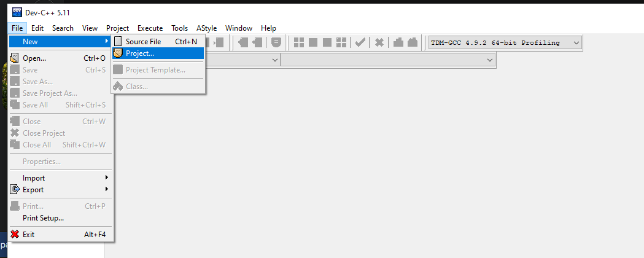This screenshot has width=644, height=258.
Task: Choose Print Setup... from File menu
Action: [60, 217]
